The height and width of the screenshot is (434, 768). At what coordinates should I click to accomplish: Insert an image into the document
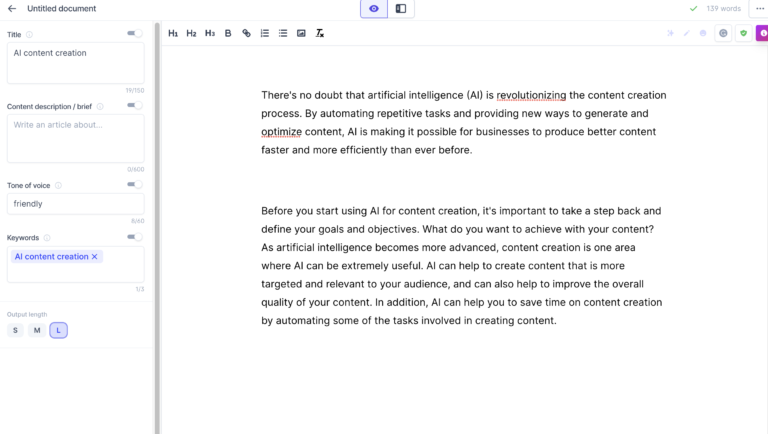(301, 33)
